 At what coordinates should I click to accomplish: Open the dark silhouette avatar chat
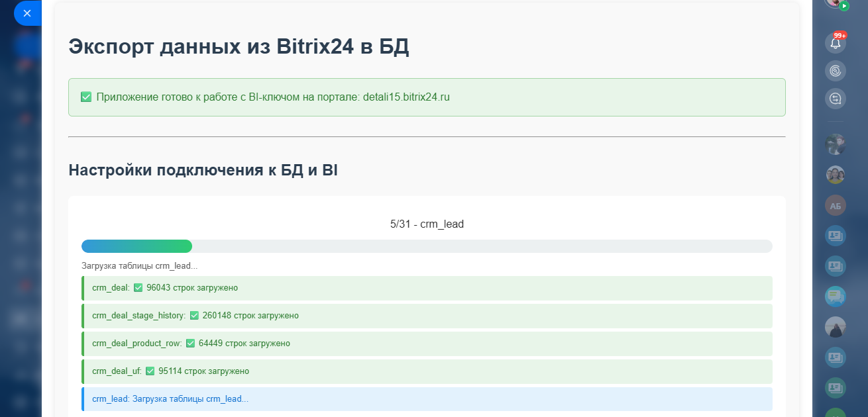point(836,327)
